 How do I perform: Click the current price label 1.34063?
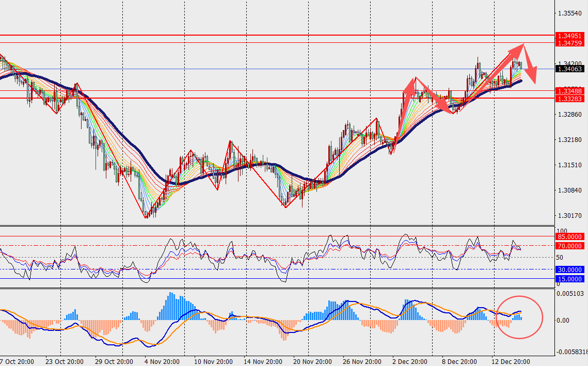(570, 69)
